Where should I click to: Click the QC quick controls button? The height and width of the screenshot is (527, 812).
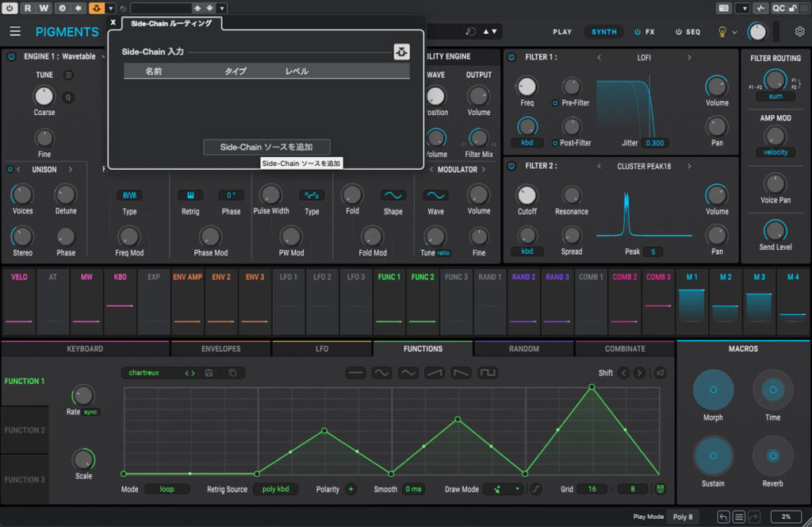point(779,8)
